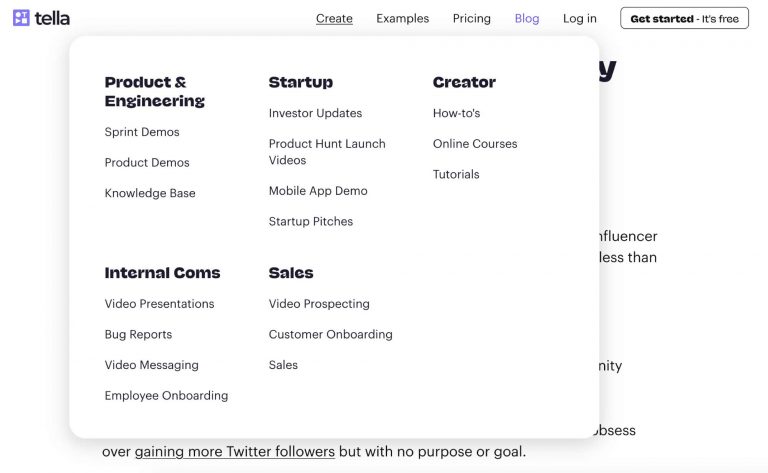Image resolution: width=768 pixels, height=473 pixels.
Task: Choose Knowledge Base menu item
Action: pyautogui.click(x=150, y=193)
